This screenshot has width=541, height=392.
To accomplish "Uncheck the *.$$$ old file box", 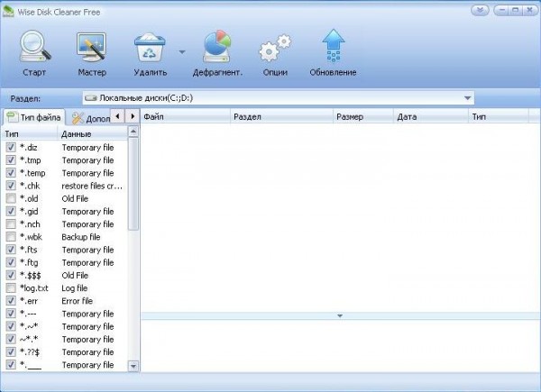I will pyautogui.click(x=11, y=275).
